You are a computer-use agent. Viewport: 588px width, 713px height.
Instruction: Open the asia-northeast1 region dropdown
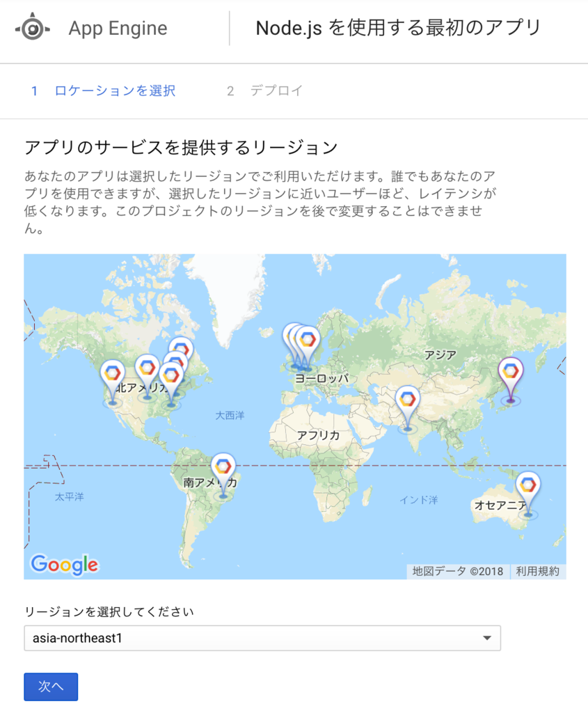point(262,638)
